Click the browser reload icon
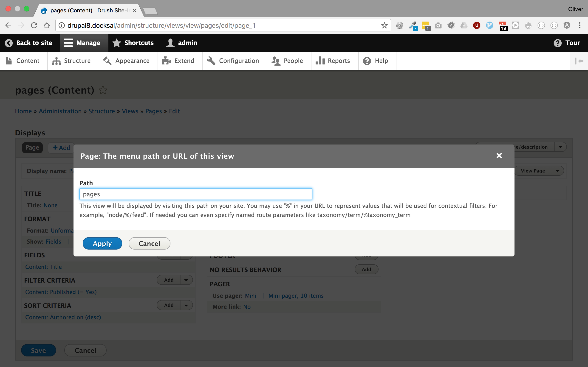The height and width of the screenshot is (367, 588). [x=34, y=25]
